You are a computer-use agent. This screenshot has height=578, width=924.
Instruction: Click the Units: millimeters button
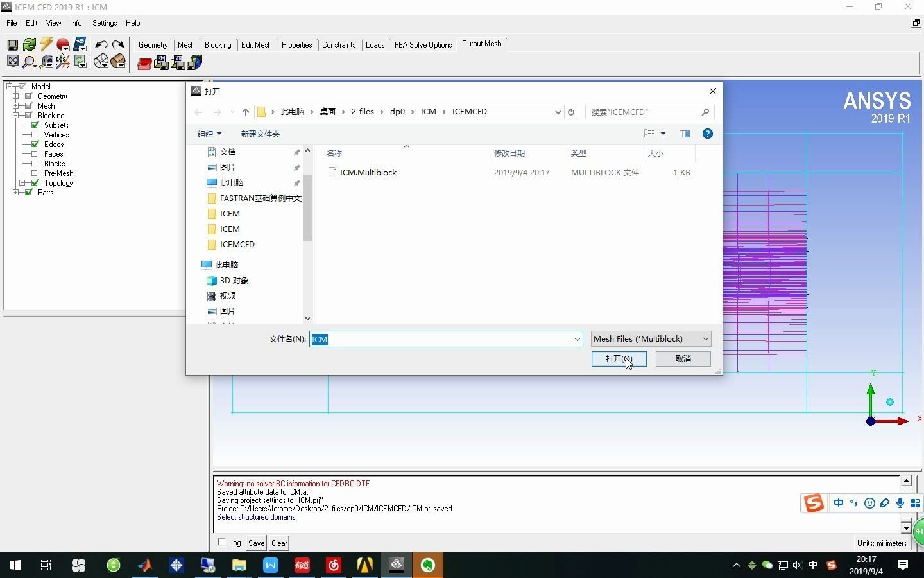882,543
